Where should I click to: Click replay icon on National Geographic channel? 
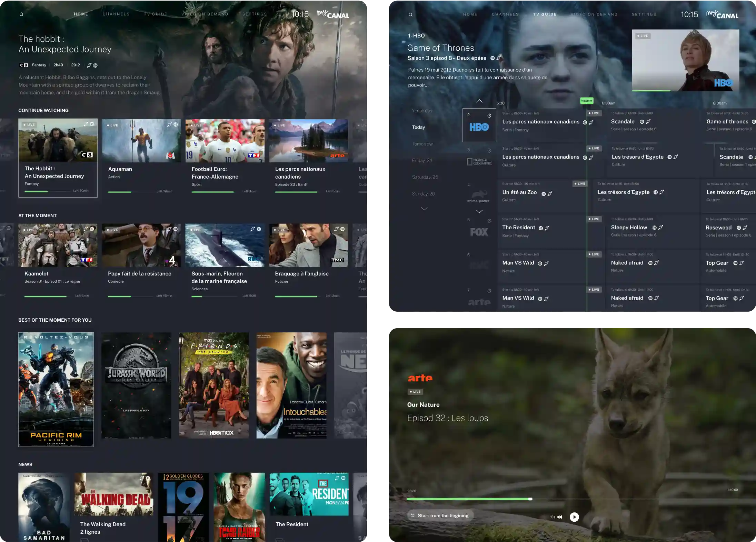click(489, 151)
